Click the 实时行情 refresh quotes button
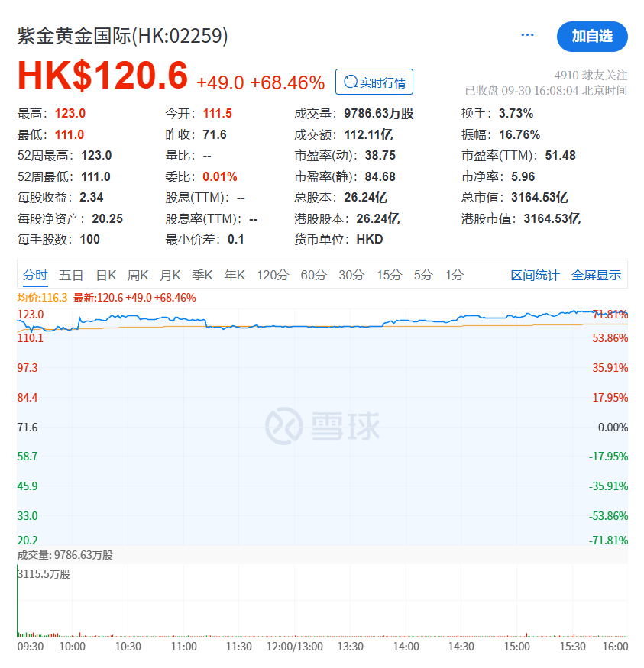This screenshot has height=668, width=644. (374, 82)
